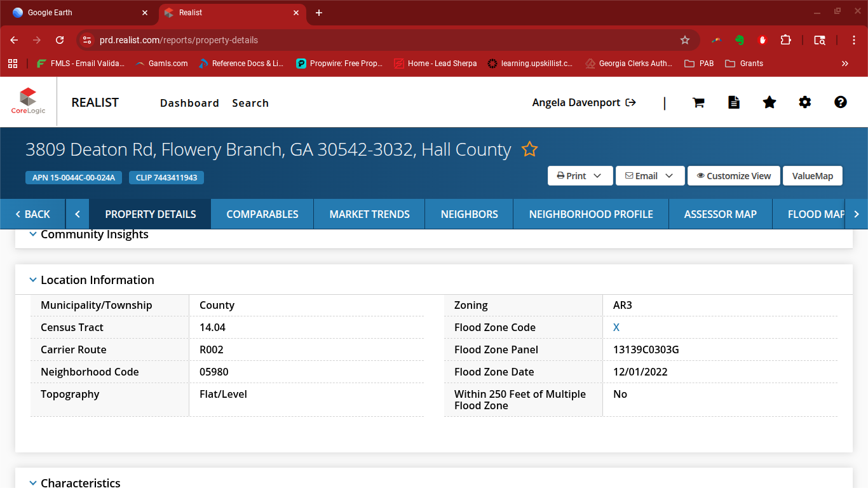Show more bookmarks with double chevron
Viewport: 868px width, 488px height.
point(845,64)
